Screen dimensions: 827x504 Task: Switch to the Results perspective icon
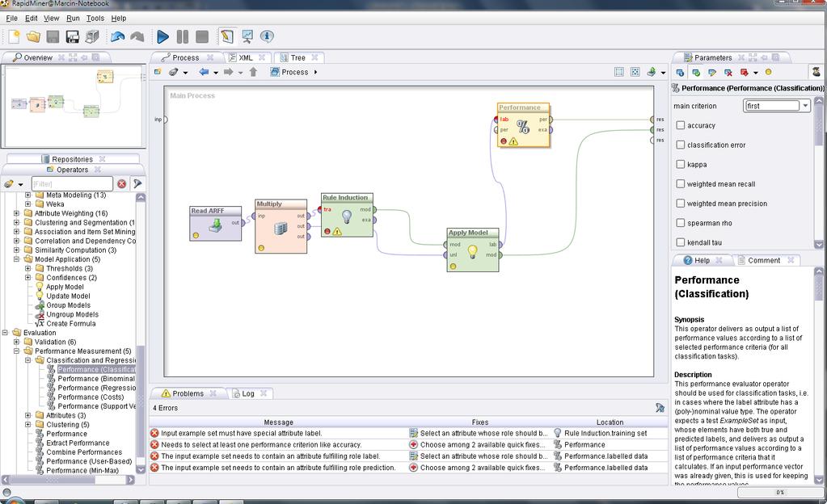click(x=247, y=36)
